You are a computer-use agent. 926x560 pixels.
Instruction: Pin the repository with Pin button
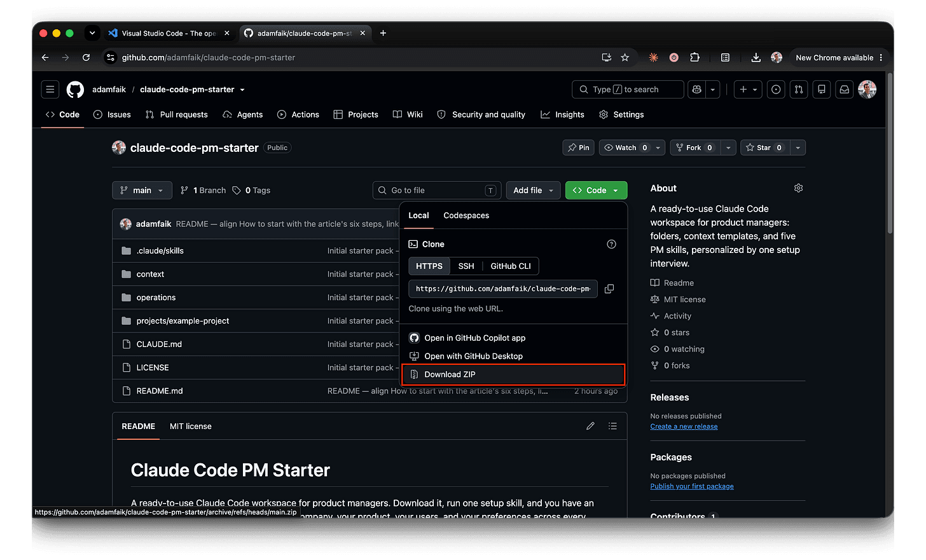pyautogui.click(x=579, y=147)
